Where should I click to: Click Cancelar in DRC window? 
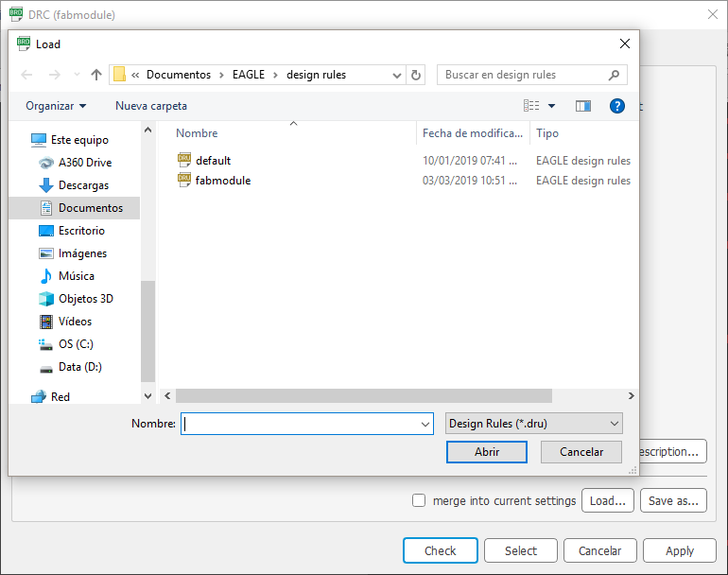coord(599,550)
